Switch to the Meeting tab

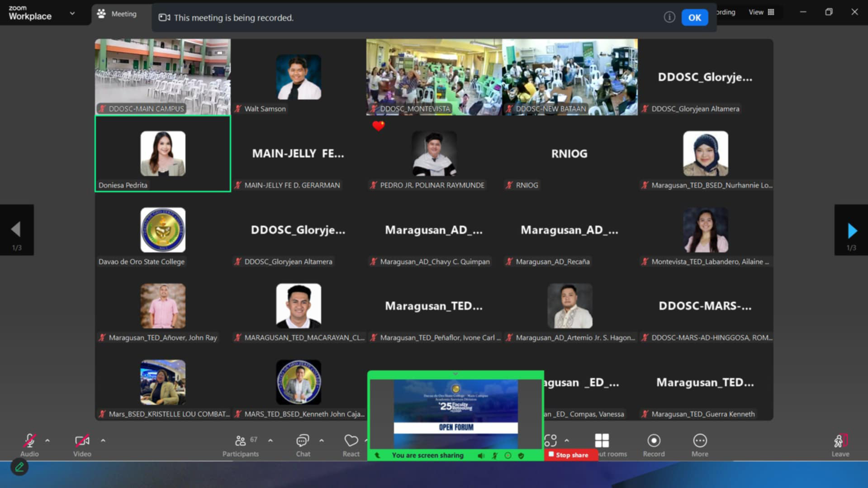(x=118, y=14)
